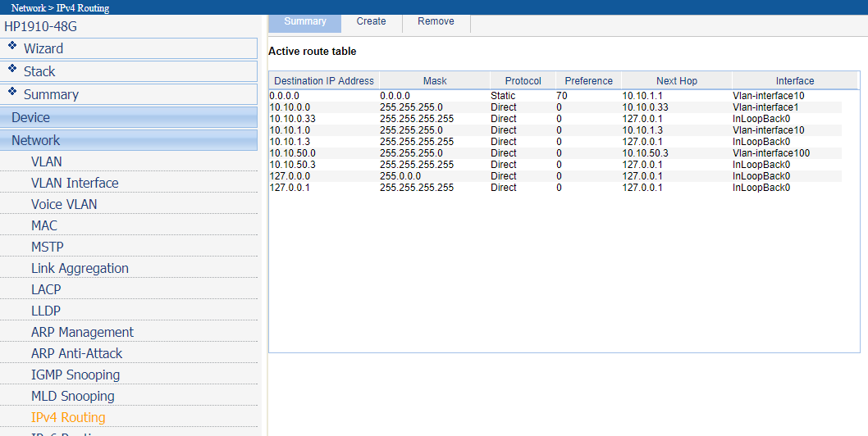Click the Network > IPv4 Routing breadcrumb
Viewport: 868px width, 436px height.
(x=60, y=7)
